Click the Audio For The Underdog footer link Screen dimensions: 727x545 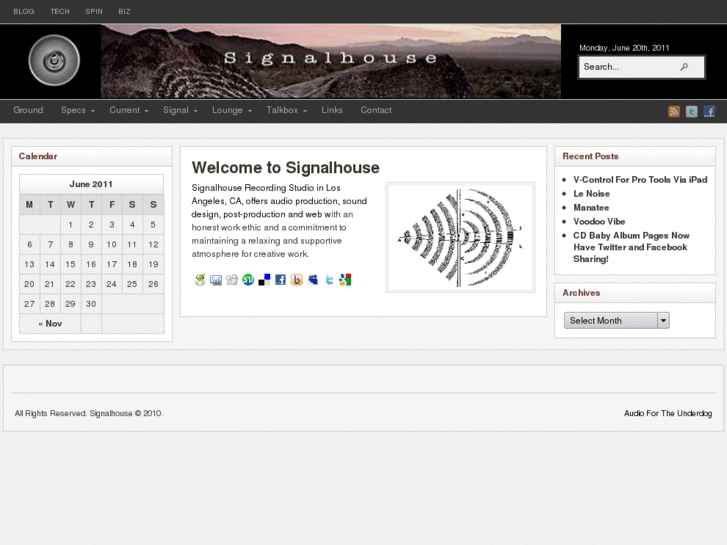[668, 413]
